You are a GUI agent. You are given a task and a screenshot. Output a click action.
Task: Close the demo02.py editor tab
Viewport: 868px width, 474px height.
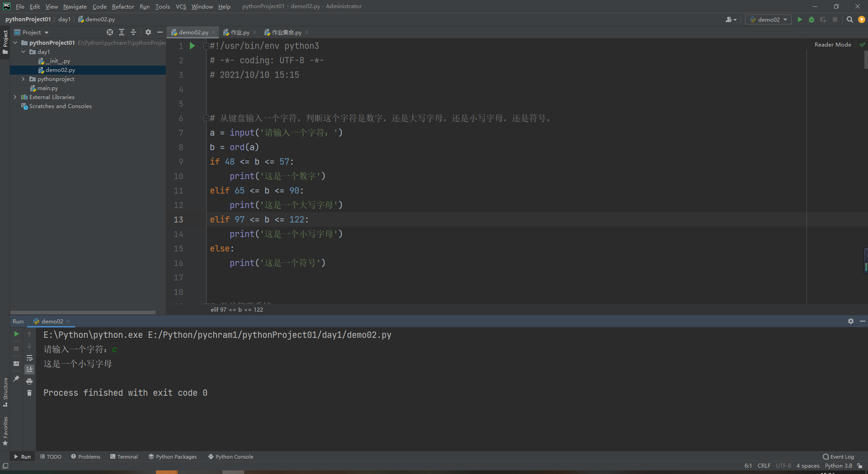click(x=213, y=32)
